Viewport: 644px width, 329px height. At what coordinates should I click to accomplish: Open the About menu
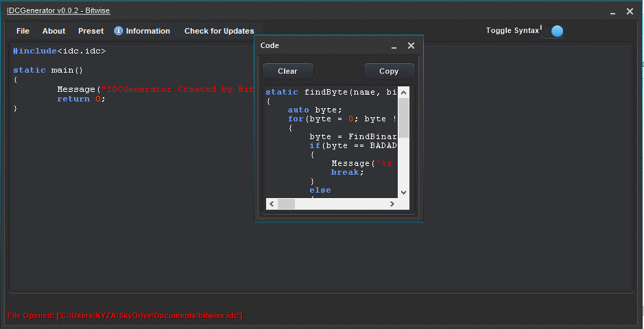click(53, 31)
